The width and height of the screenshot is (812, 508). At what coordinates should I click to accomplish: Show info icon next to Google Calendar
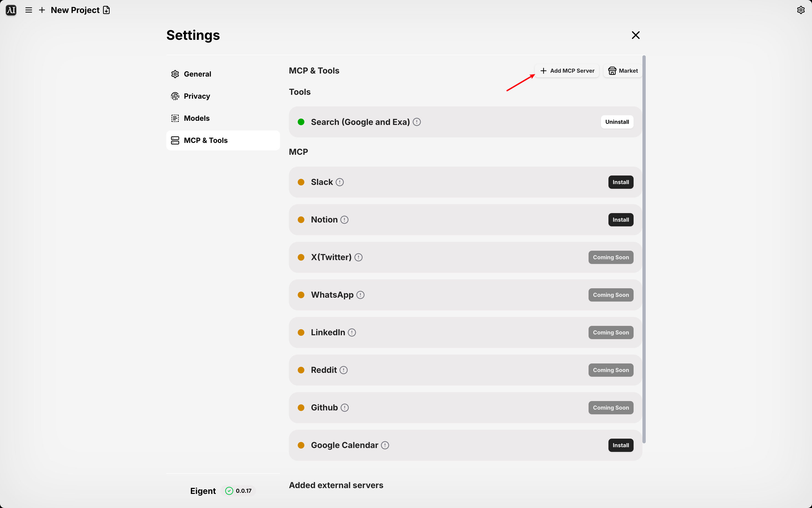coord(385,445)
